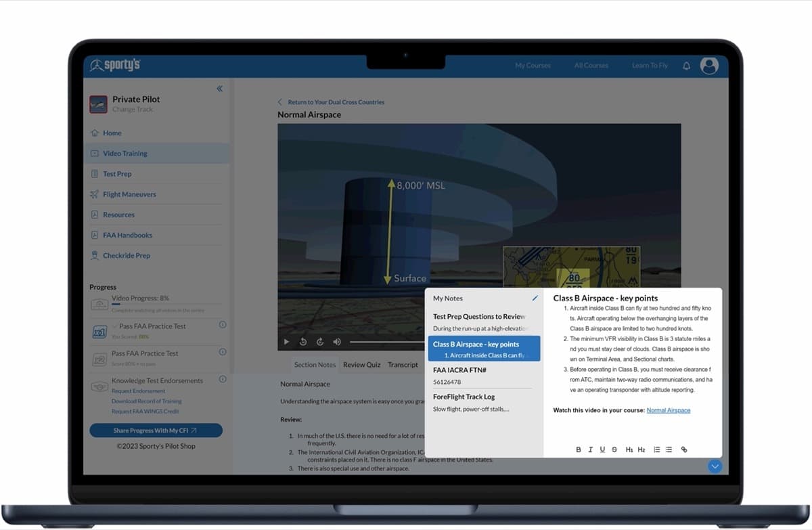Select FAA IACRA FTN# note
This screenshot has width=812, height=530.
484,376
